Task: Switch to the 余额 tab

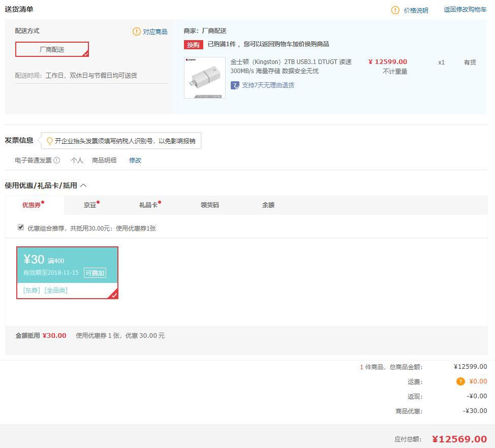Action: pos(268,205)
